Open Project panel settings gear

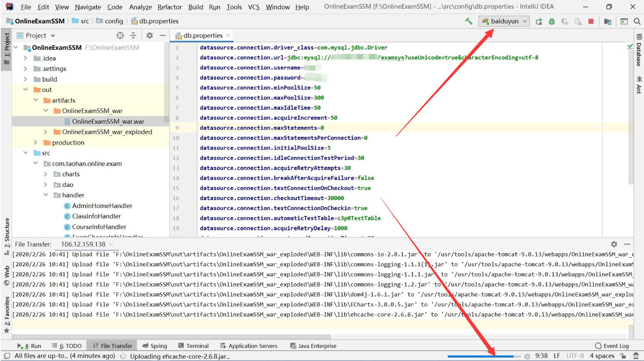click(150, 35)
